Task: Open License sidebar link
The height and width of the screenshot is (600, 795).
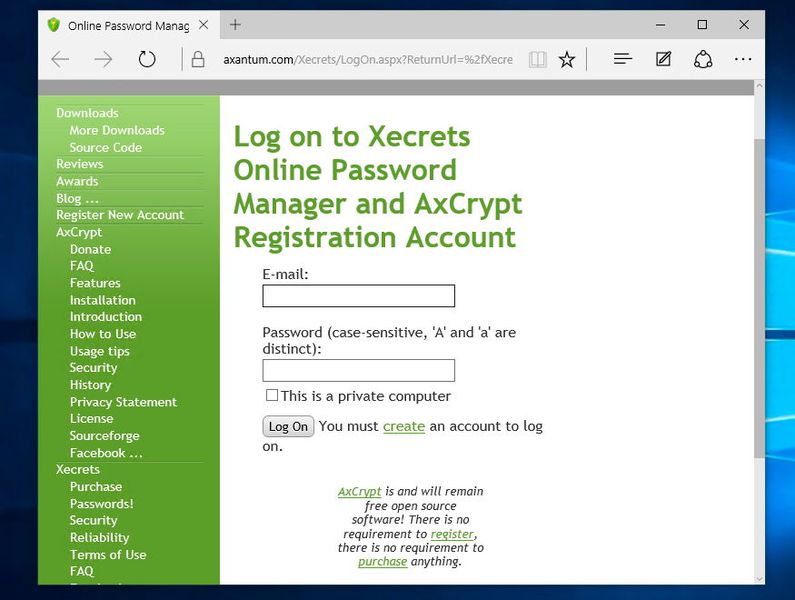Action: pos(91,418)
